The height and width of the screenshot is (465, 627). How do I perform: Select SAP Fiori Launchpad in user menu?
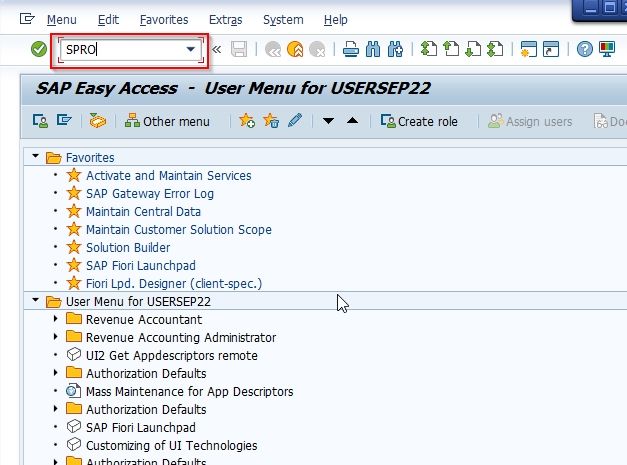[141, 427]
